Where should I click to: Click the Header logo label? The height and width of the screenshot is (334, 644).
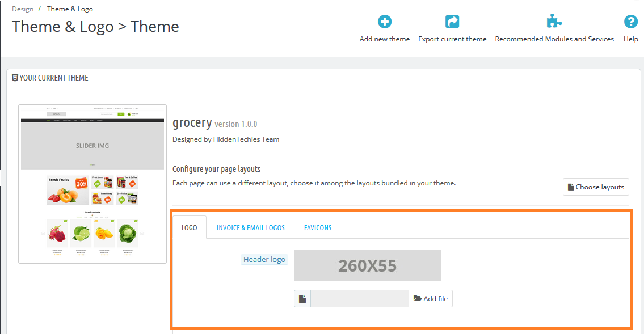coord(264,259)
